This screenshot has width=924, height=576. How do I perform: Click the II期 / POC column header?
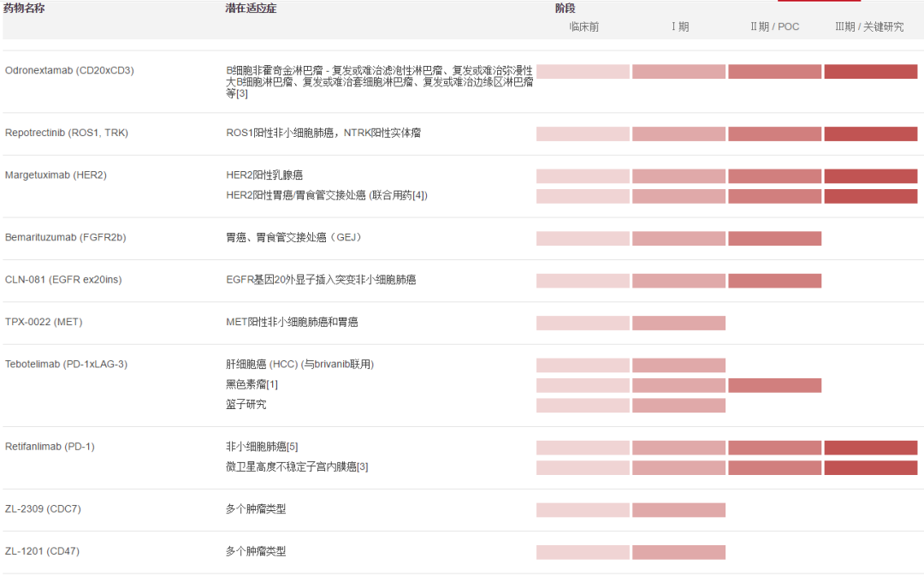(x=774, y=27)
